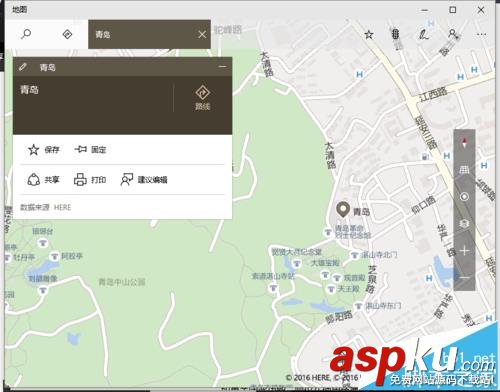Open the Windows Ink pen tool icon

pos(424,34)
